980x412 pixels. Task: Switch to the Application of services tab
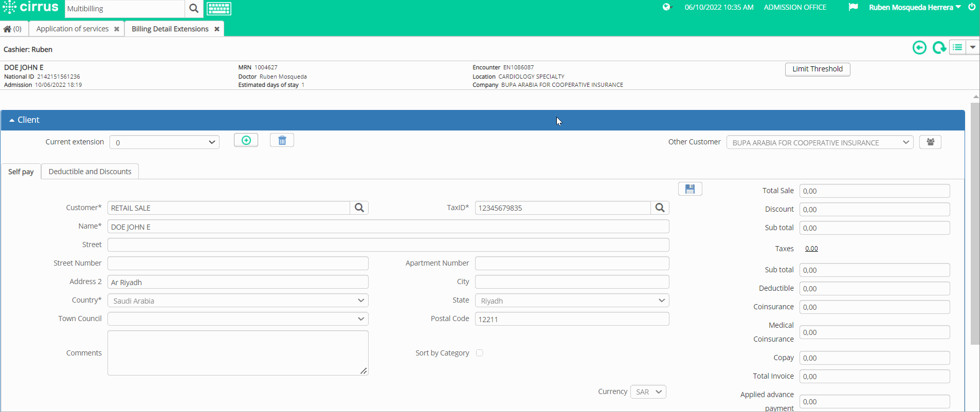pos(72,29)
